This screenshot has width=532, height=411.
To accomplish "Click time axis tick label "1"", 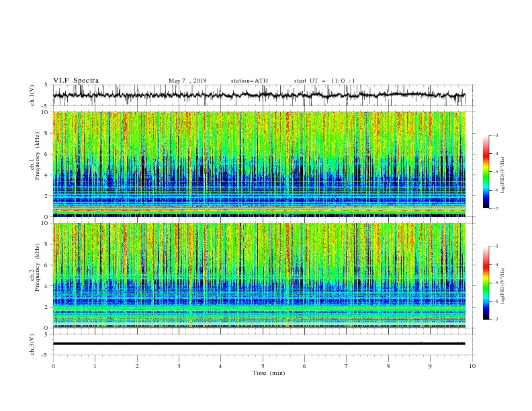I will point(95,366).
